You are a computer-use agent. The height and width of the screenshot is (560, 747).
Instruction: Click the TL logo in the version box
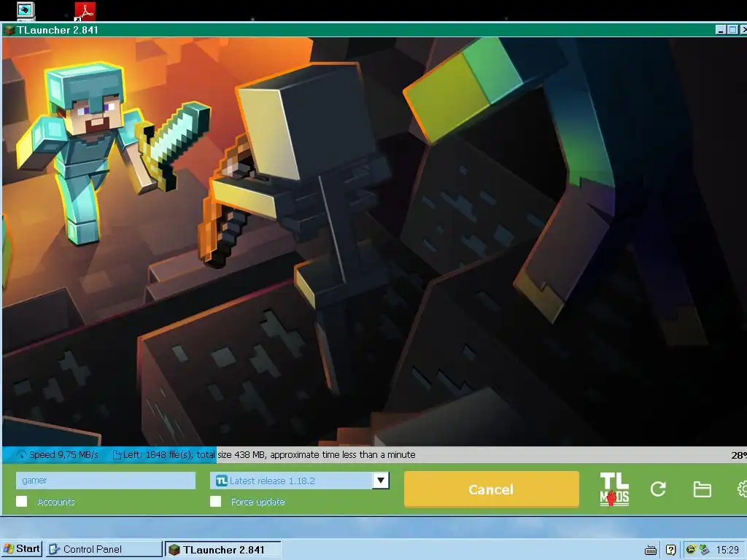[x=221, y=481]
